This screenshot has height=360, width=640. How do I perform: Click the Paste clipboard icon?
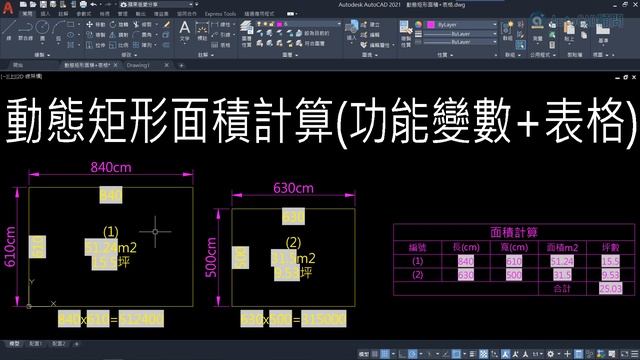click(x=569, y=30)
